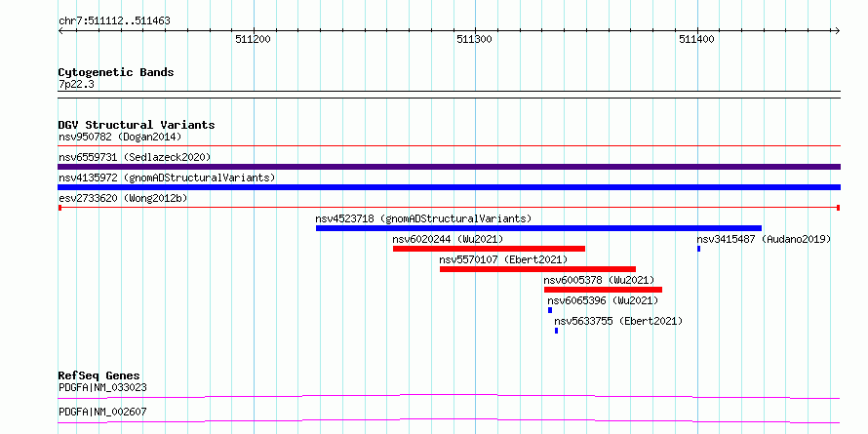Click the purple nsv6559731 variant bar
The width and height of the screenshot is (868, 434).
tap(449, 167)
